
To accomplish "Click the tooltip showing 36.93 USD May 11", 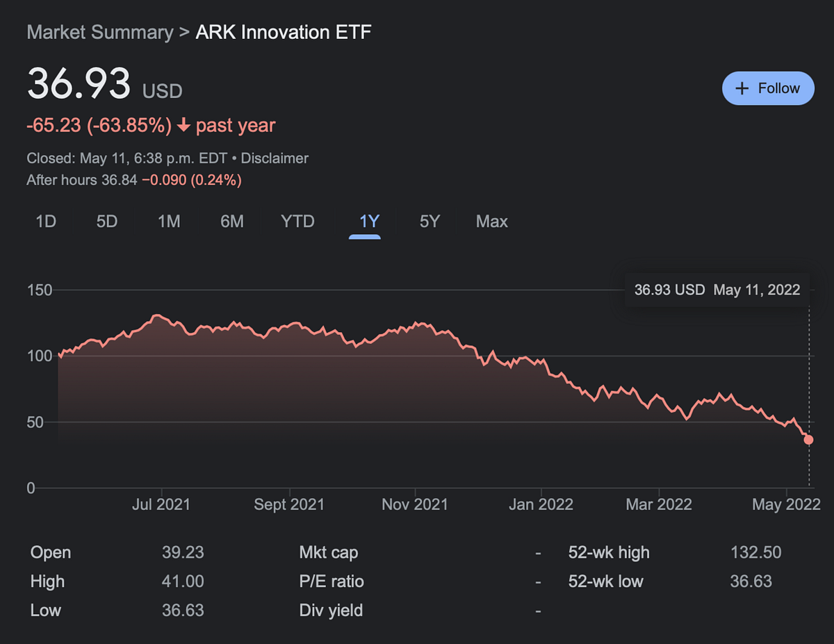I will (x=717, y=290).
